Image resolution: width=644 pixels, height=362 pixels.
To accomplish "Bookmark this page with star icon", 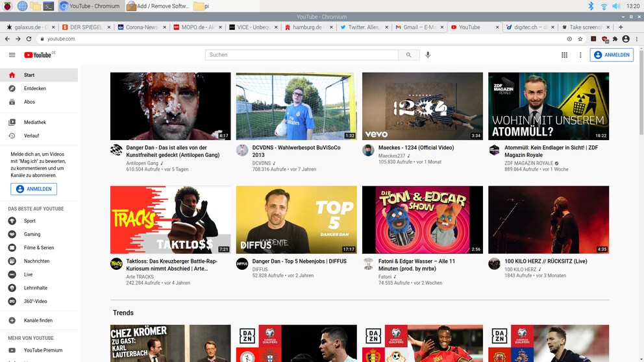I will coord(580,39).
